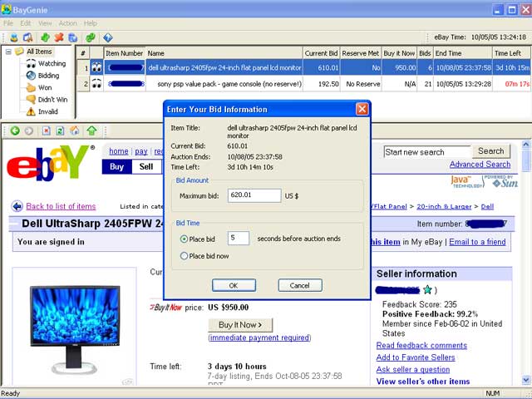The width and height of the screenshot is (532, 399).
Task: Click the browser home icon
Action: 75,131
